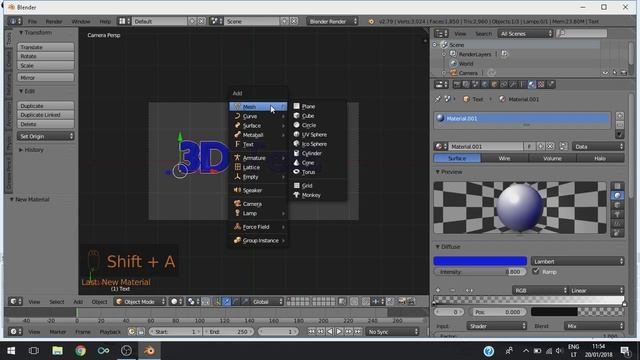Toggle use nodes button beside material field
This screenshot has height=360, width=640.
563,146
